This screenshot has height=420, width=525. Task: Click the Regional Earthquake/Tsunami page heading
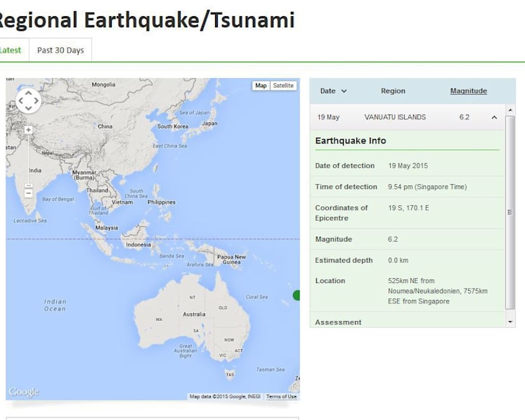[146, 20]
